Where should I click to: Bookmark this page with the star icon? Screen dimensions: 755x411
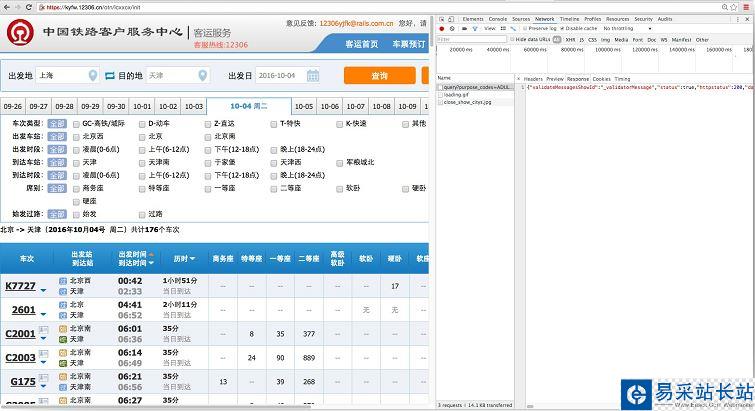pyautogui.click(x=734, y=7)
